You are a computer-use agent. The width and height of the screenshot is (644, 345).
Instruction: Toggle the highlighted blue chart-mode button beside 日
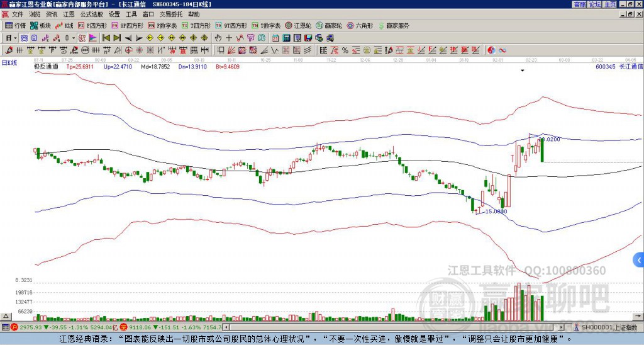click(x=24, y=38)
